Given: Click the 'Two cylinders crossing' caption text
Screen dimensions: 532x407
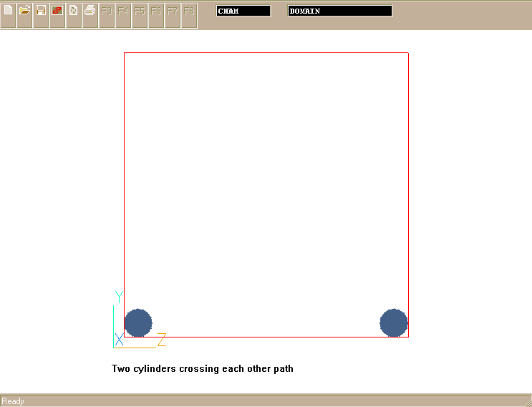Looking at the screenshot, I should click(203, 369).
